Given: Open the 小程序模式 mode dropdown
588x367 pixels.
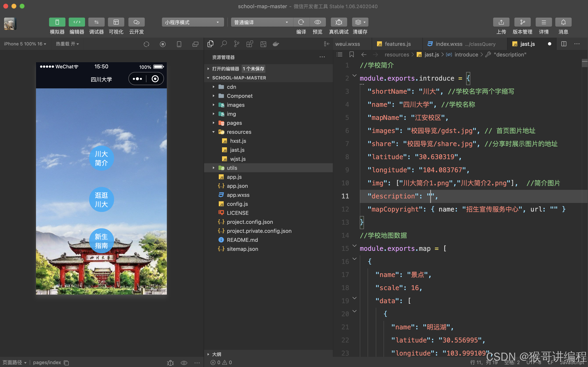Looking at the screenshot, I should coord(192,22).
